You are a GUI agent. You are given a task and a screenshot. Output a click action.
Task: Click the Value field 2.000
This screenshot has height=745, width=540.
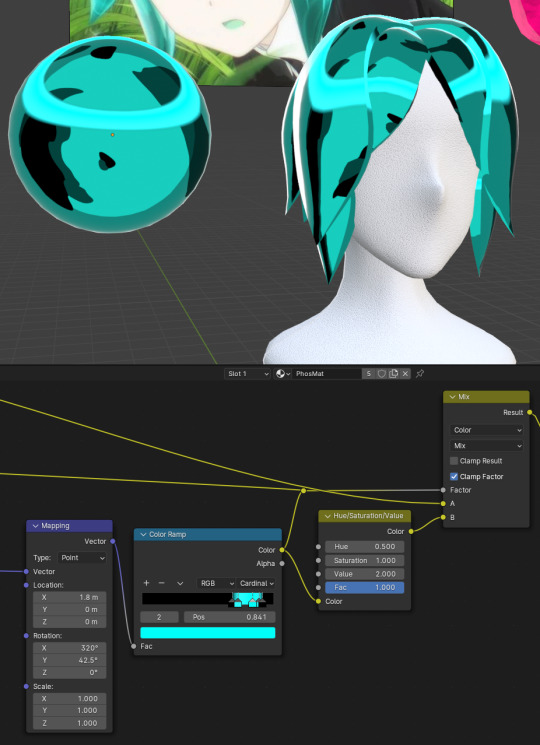click(365, 574)
